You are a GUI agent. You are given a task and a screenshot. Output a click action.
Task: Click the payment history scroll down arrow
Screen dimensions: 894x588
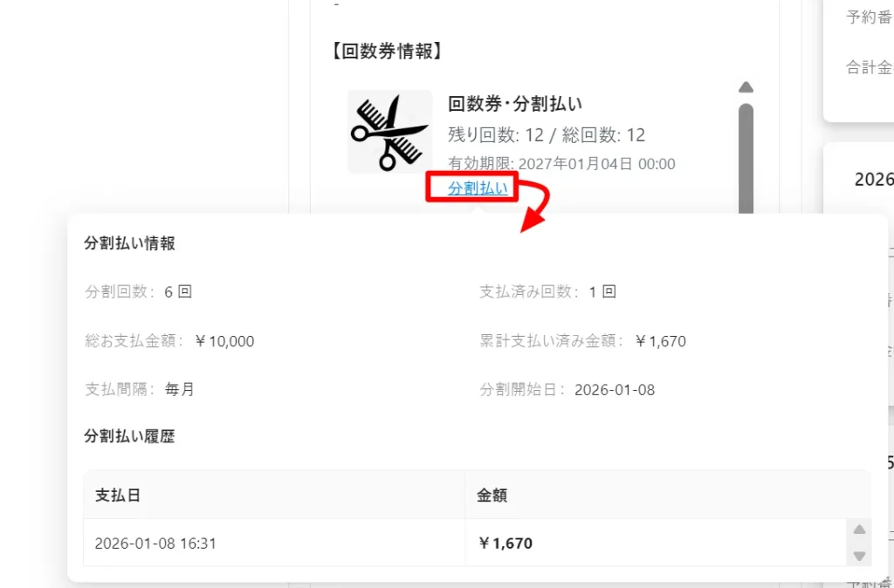859,556
